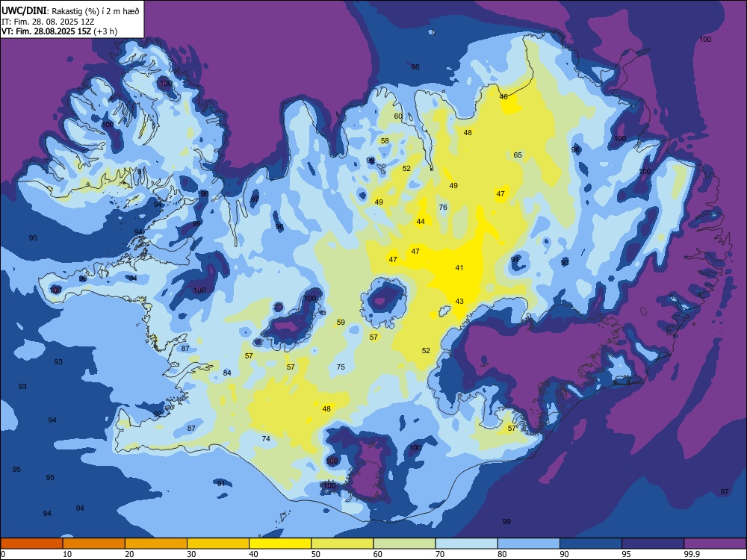The height and width of the screenshot is (560, 747).
Task: Click the 65 humidity value
Action: click(518, 155)
